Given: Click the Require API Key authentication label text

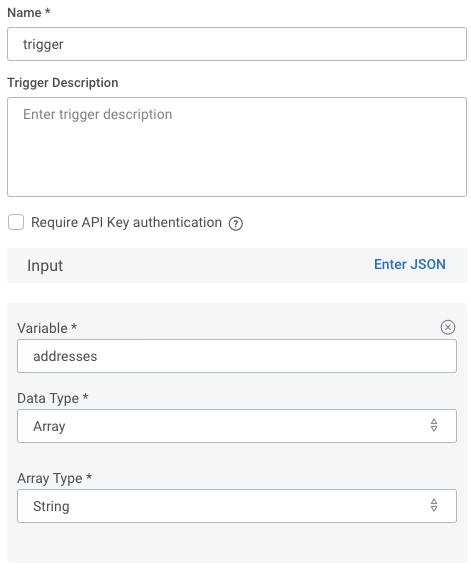Looking at the screenshot, I should click(x=126, y=222).
